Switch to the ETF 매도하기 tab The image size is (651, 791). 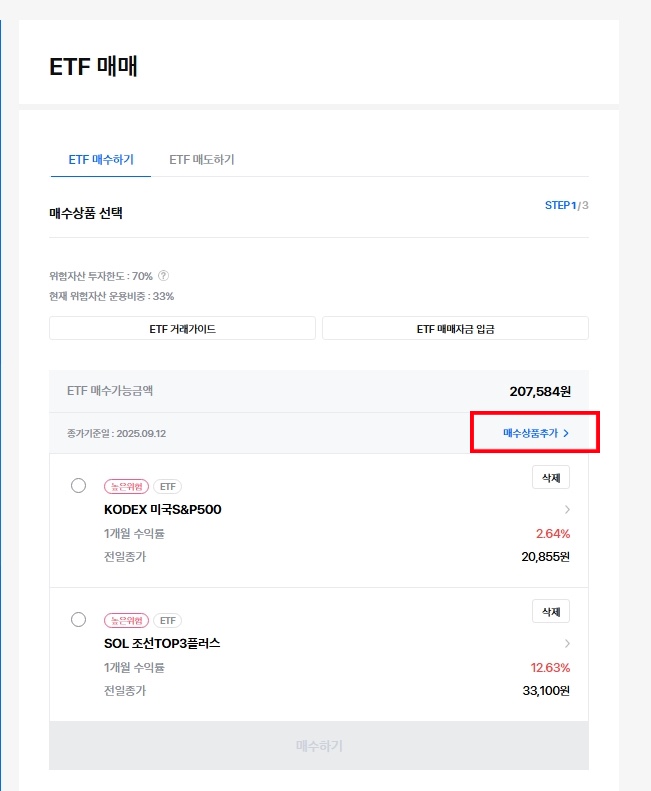click(x=201, y=159)
